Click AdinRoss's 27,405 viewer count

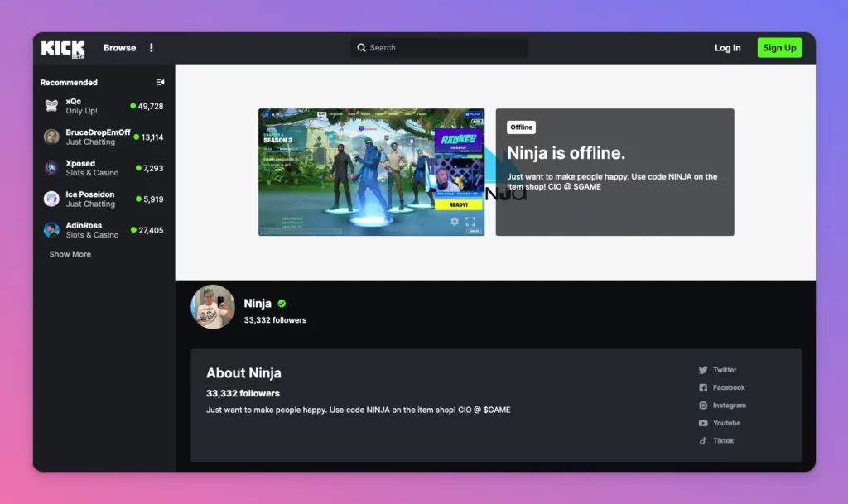151,231
